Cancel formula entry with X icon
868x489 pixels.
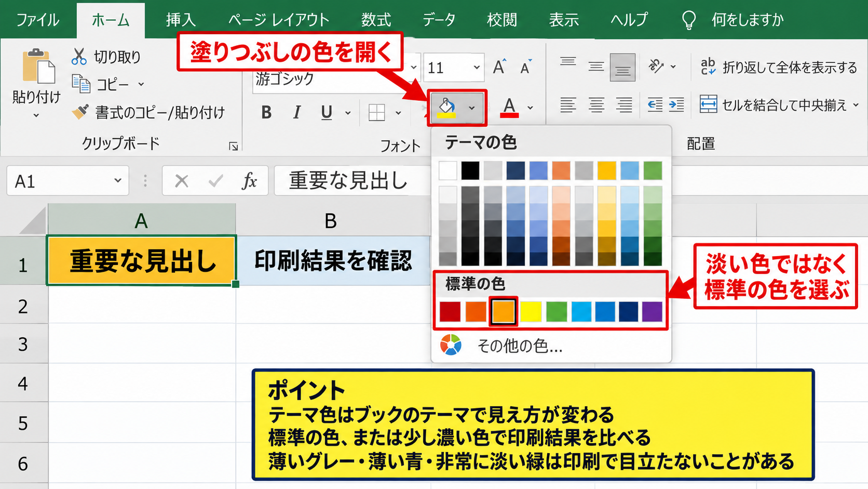(182, 181)
